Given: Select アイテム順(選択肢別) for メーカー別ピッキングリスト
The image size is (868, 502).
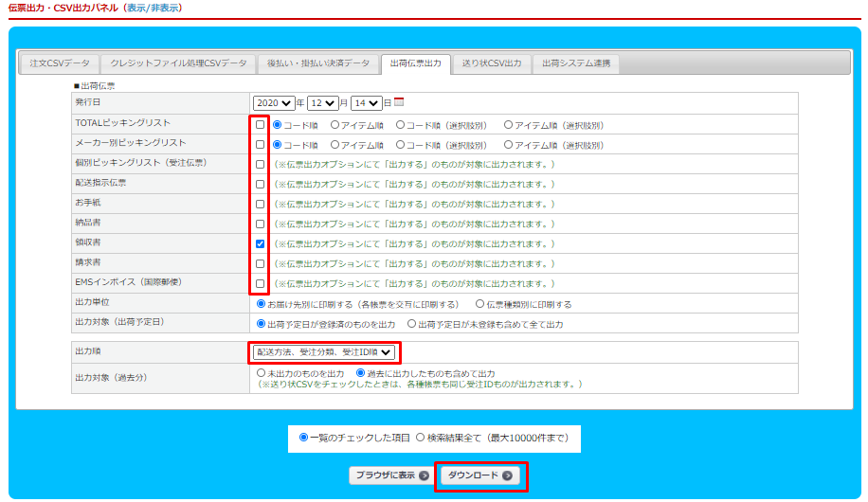Looking at the screenshot, I should coord(508,145).
